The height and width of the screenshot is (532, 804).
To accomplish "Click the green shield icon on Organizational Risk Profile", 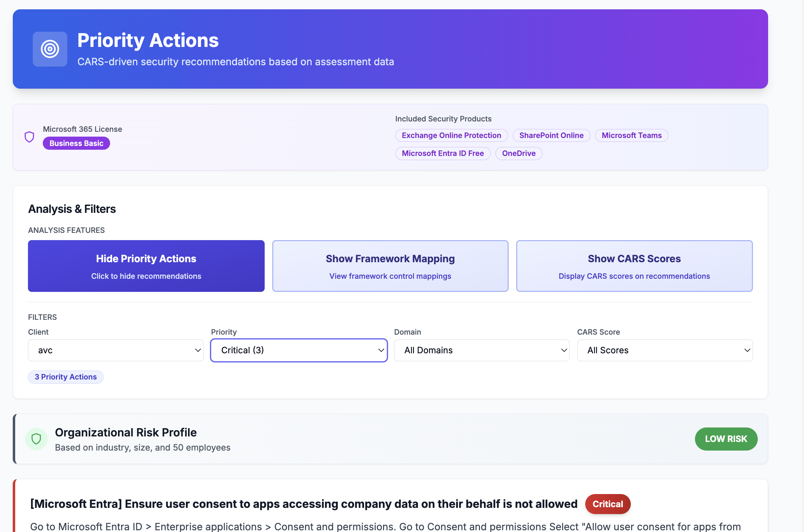I will coord(36,439).
